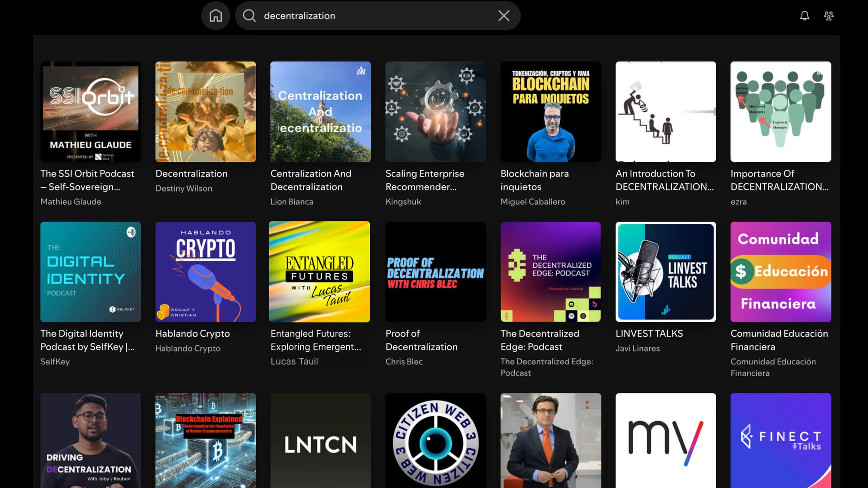Open Proof of Decentralization cover
The height and width of the screenshot is (488, 868).
click(436, 272)
